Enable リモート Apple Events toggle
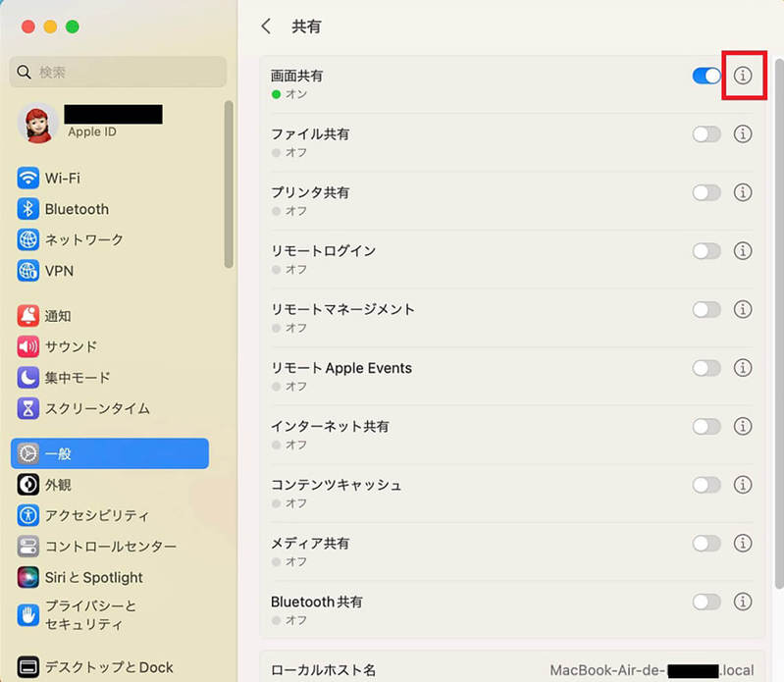This screenshot has height=682, width=784. pyautogui.click(x=706, y=368)
